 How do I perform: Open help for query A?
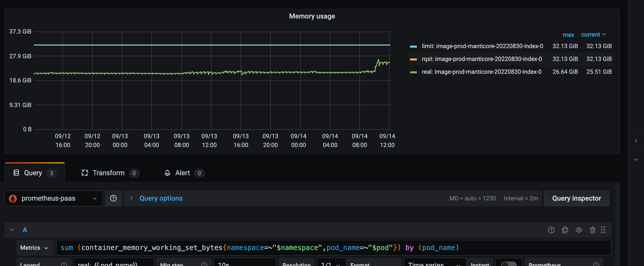tap(551, 230)
